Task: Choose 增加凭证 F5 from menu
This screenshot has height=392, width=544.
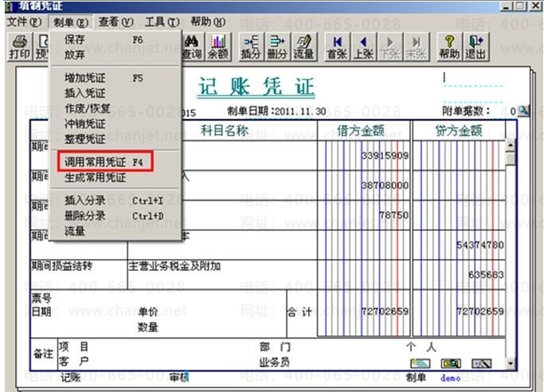Action: (115, 78)
